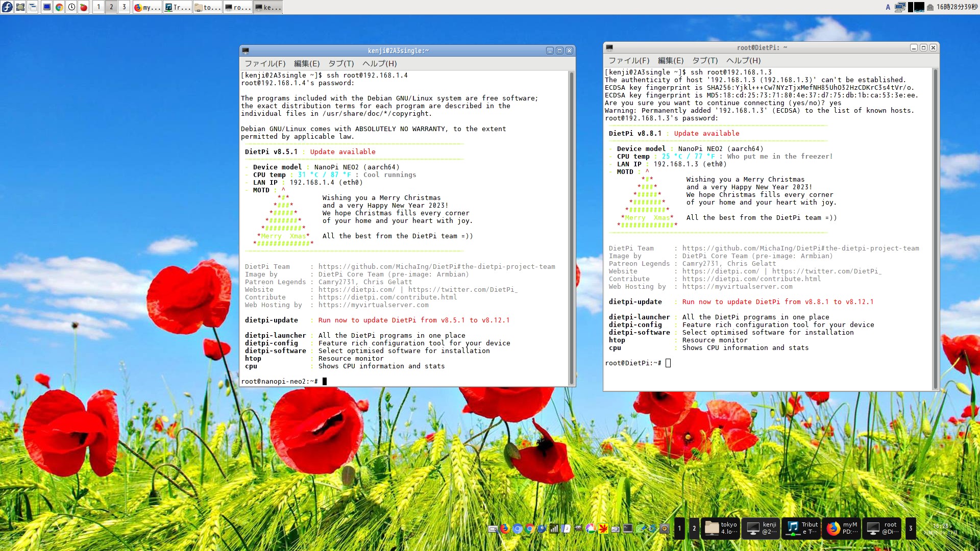Toggle the input method 'A' indicator
The width and height of the screenshot is (980, 551).
point(888,7)
